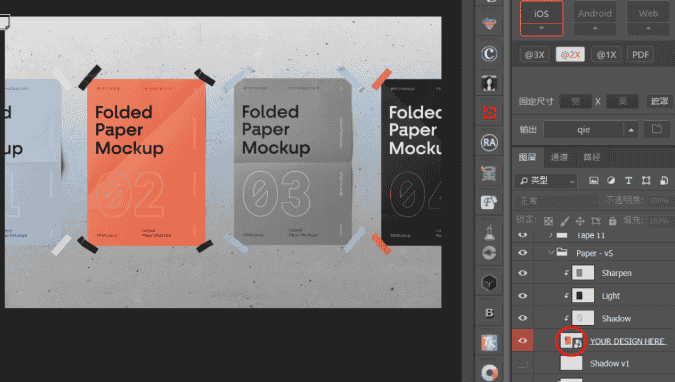Switch to the 通道 channels tab
Viewport: 675px width, 382px height.
559,157
